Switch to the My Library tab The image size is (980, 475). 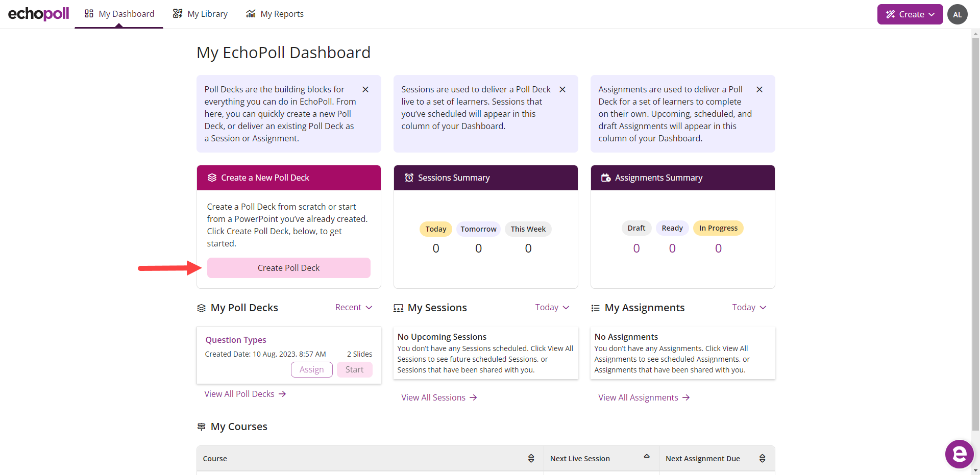coord(207,14)
